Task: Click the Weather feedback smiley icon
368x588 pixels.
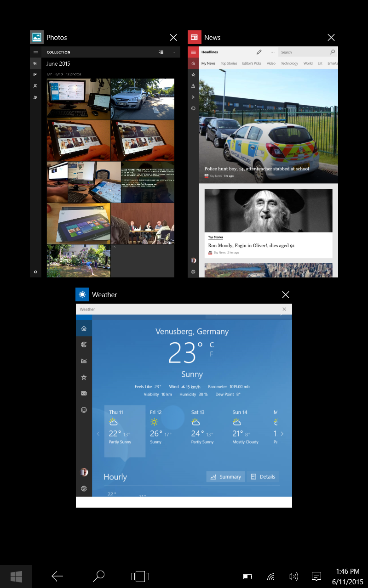Action: point(84,410)
